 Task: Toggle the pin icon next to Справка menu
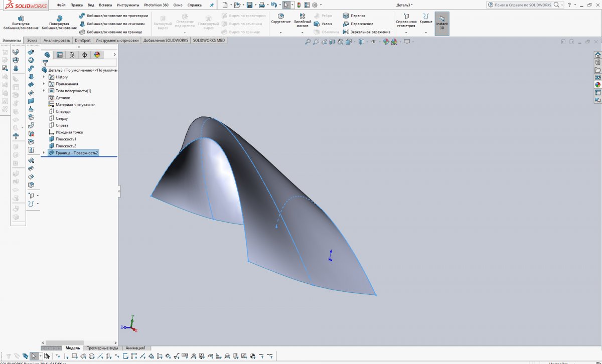click(x=212, y=5)
